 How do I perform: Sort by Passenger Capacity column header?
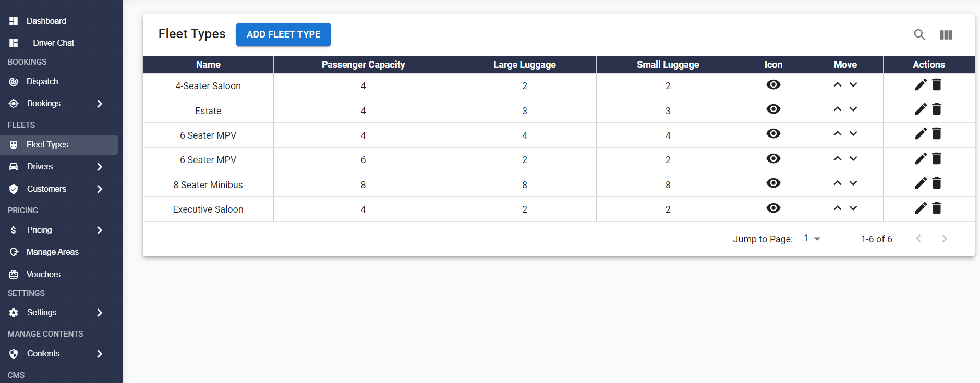363,65
